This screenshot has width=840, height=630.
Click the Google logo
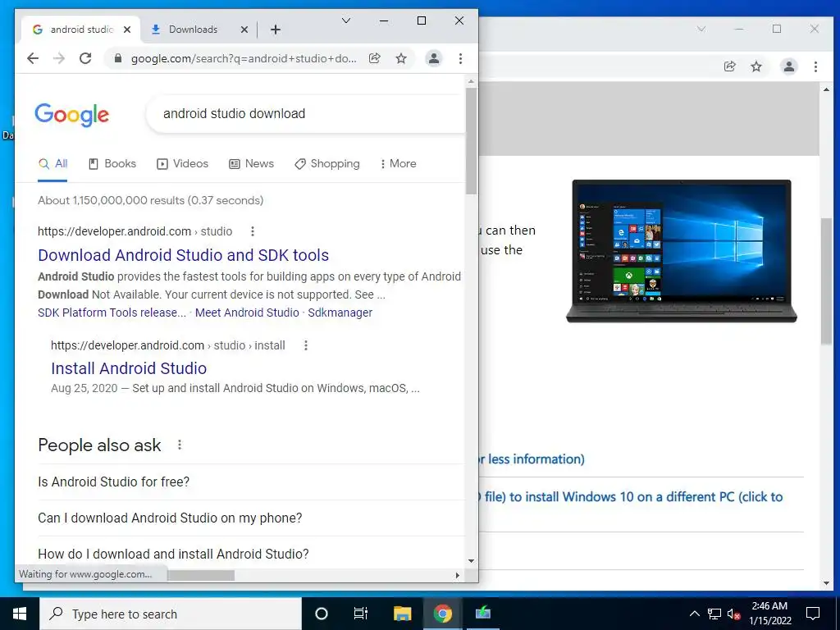point(72,114)
